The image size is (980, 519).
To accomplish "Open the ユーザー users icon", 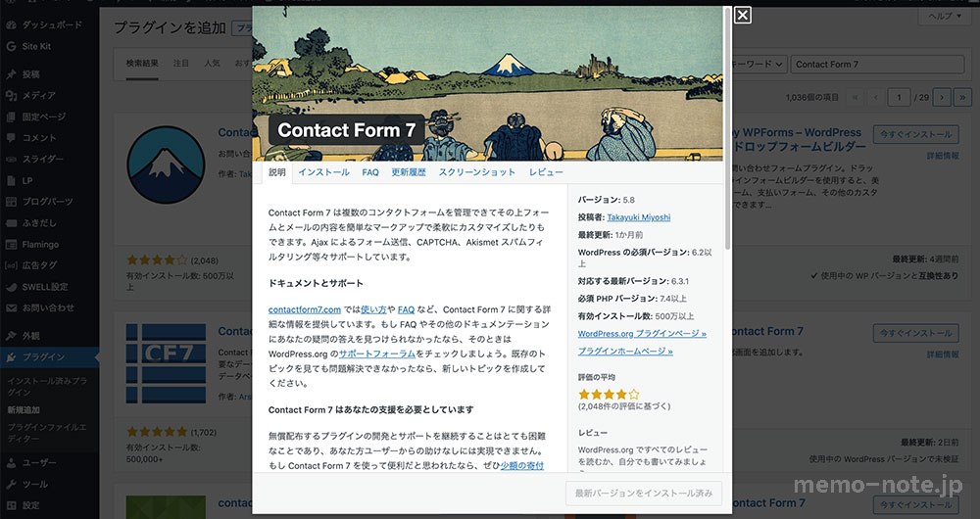I will point(11,463).
